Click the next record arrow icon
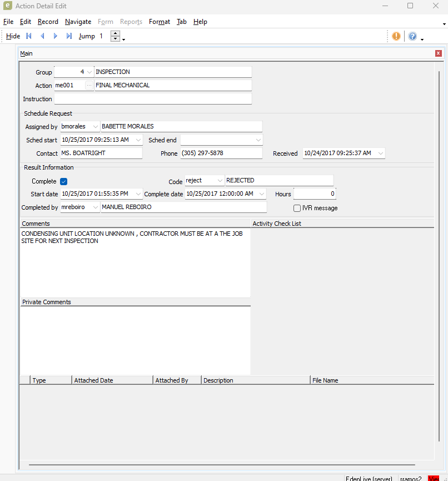This screenshot has width=448, height=481. point(56,36)
